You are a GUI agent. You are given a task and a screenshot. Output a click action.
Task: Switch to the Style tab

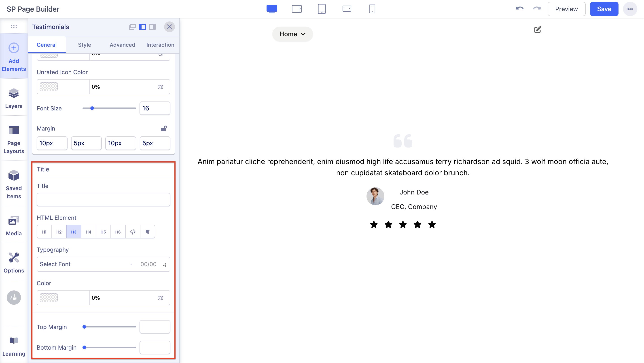click(84, 45)
